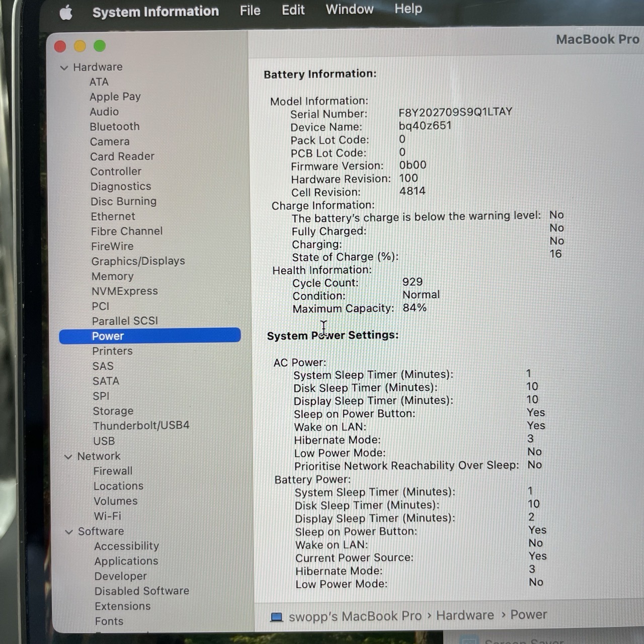Click the Cell Revision value 4814
The height and width of the screenshot is (644, 644).
pyautogui.click(x=412, y=191)
